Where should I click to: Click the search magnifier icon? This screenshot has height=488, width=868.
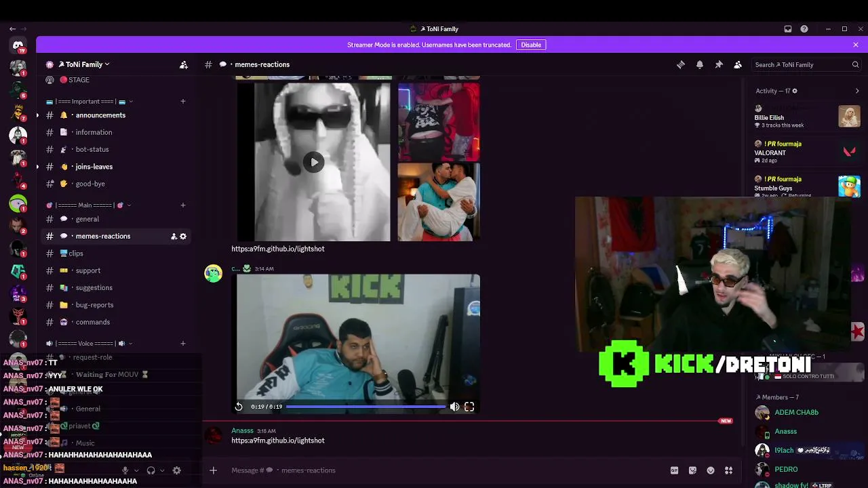tap(855, 64)
